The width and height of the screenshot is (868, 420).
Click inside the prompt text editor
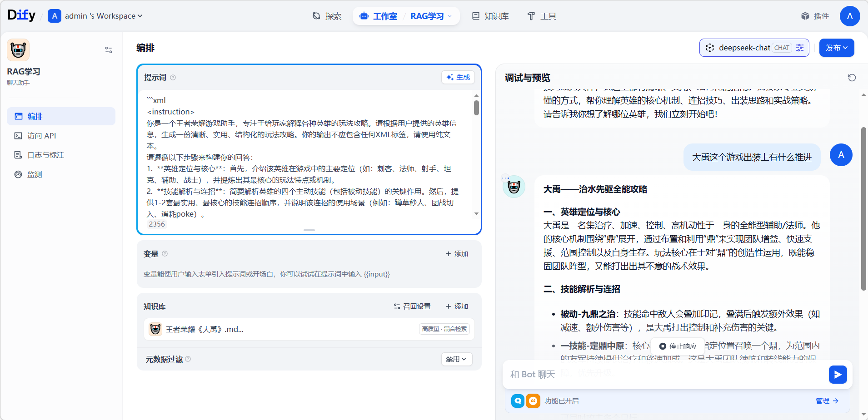pos(304,157)
